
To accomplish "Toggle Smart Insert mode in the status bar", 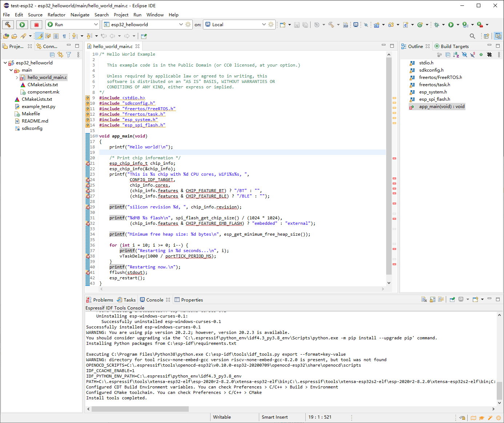I will 275,417.
